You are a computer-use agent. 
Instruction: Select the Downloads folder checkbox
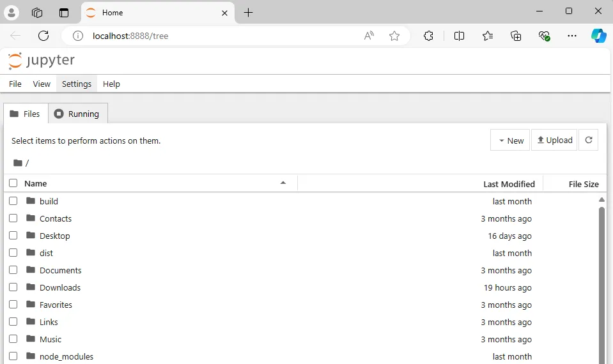tap(13, 287)
